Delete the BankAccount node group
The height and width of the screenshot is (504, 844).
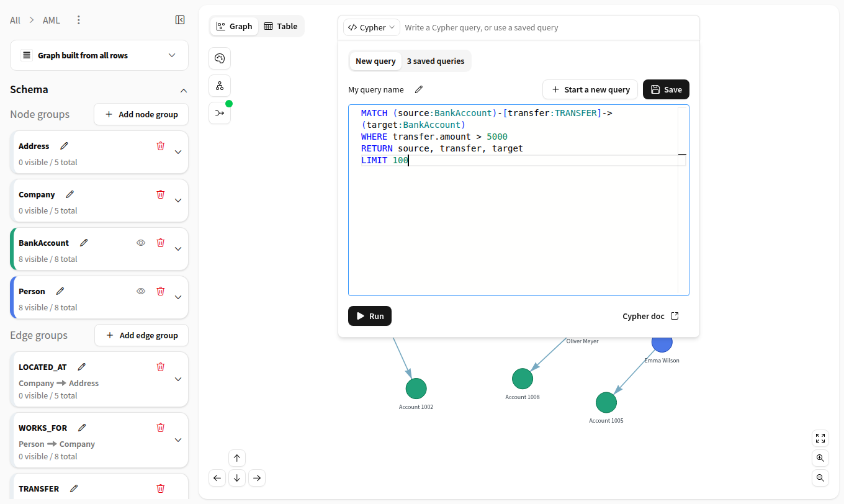pyautogui.click(x=161, y=243)
